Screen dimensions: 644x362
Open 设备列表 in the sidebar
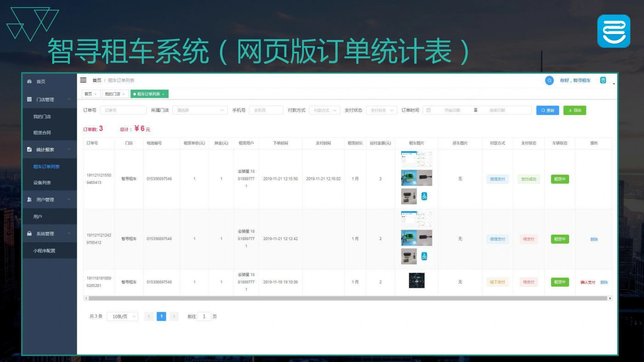click(x=42, y=183)
